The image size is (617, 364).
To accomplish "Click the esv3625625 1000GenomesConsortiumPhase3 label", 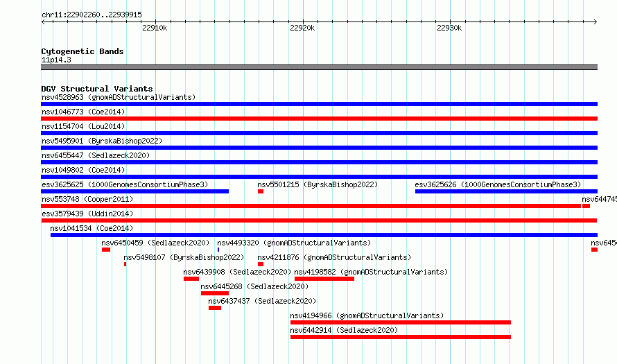I will [125, 184].
